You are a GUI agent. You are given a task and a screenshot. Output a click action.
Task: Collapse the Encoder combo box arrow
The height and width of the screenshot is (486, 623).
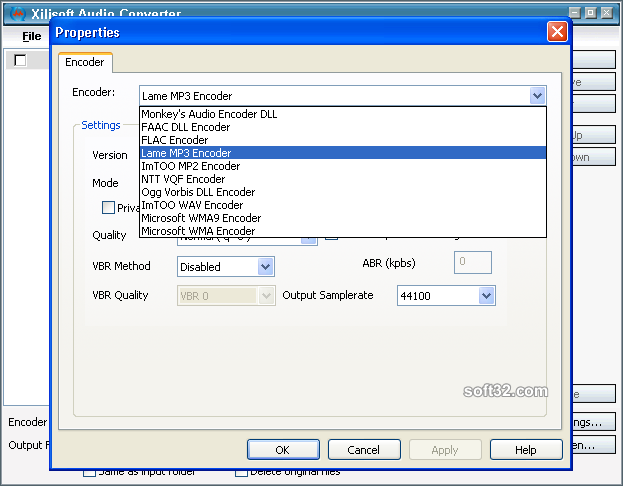537,96
